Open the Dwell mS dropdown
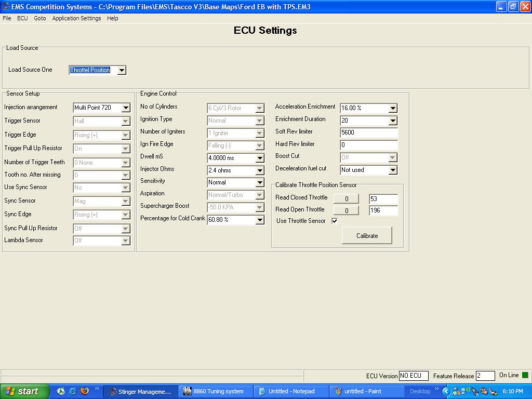532x399 pixels. (260, 158)
